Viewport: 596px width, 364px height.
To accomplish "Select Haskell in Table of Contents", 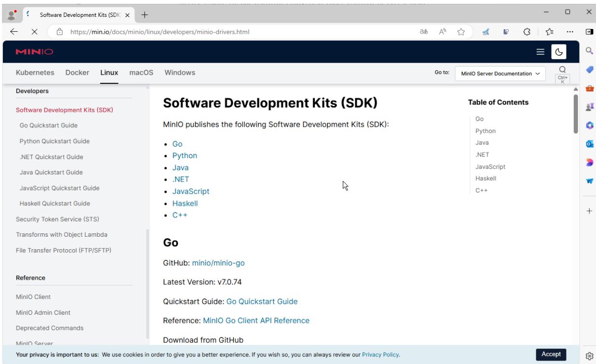I will [x=486, y=178].
